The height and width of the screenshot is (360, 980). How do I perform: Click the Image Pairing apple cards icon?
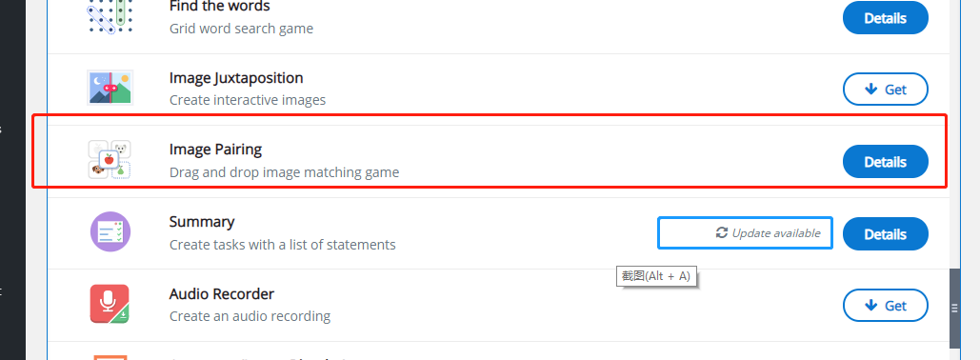[110, 159]
